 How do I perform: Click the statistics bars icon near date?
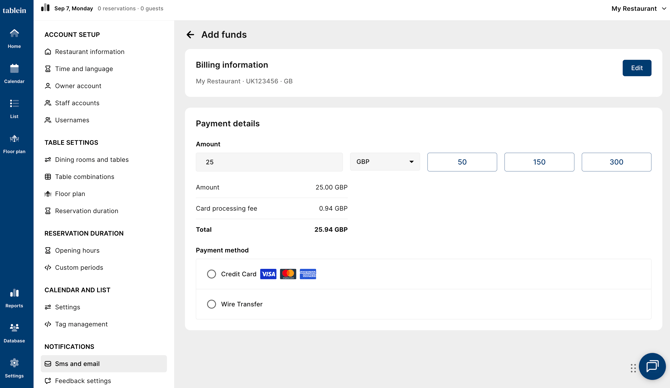pyautogui.click(x=45, y=8)
